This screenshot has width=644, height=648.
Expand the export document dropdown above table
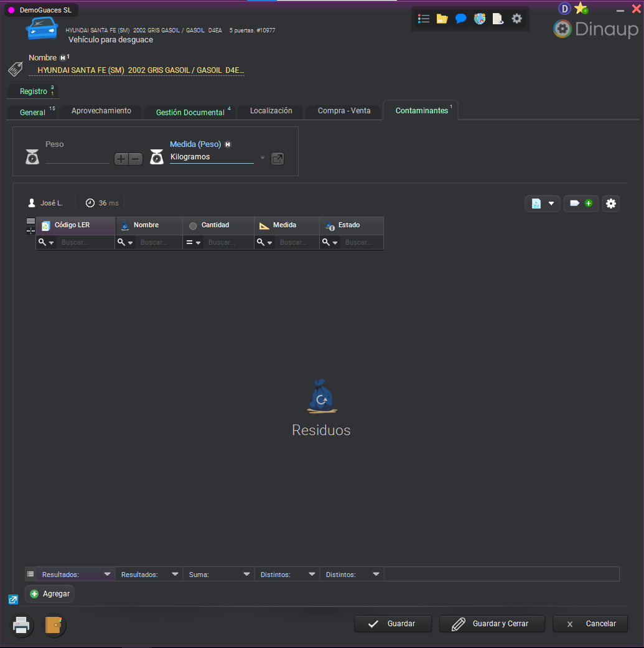551,204
